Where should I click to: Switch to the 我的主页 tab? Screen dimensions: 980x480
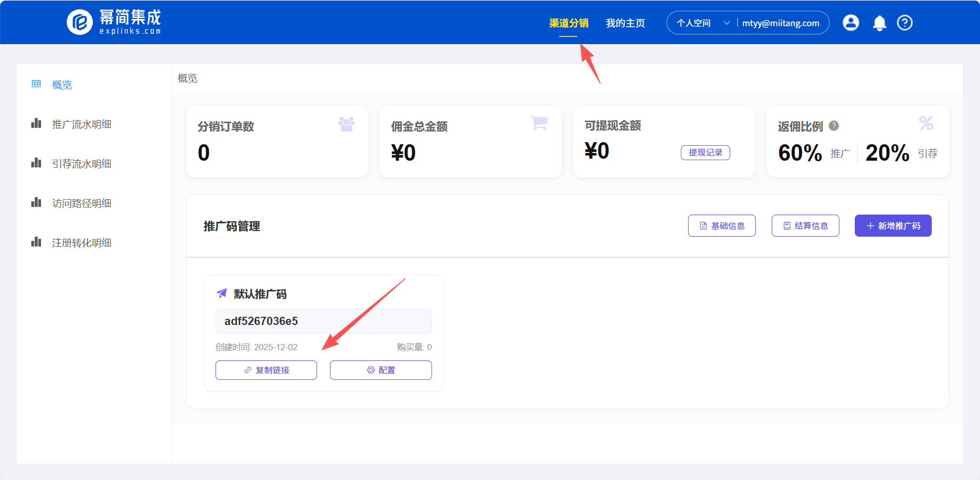(625, 23)
